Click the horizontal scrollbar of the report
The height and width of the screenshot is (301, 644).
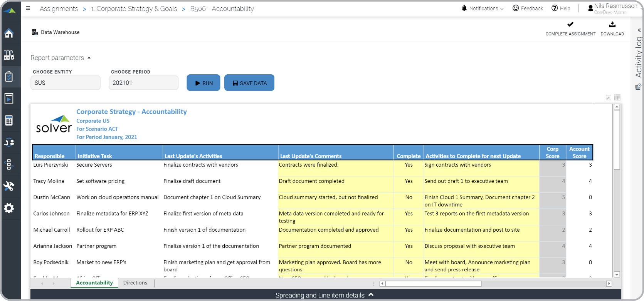click(433, 284)
